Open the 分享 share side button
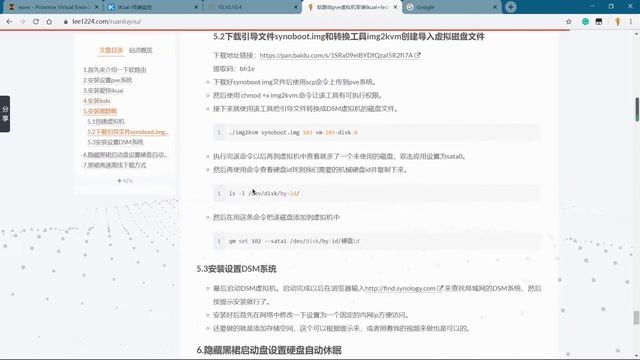The height and width of the screenshot is (360, 640). (x=5, y=114)
